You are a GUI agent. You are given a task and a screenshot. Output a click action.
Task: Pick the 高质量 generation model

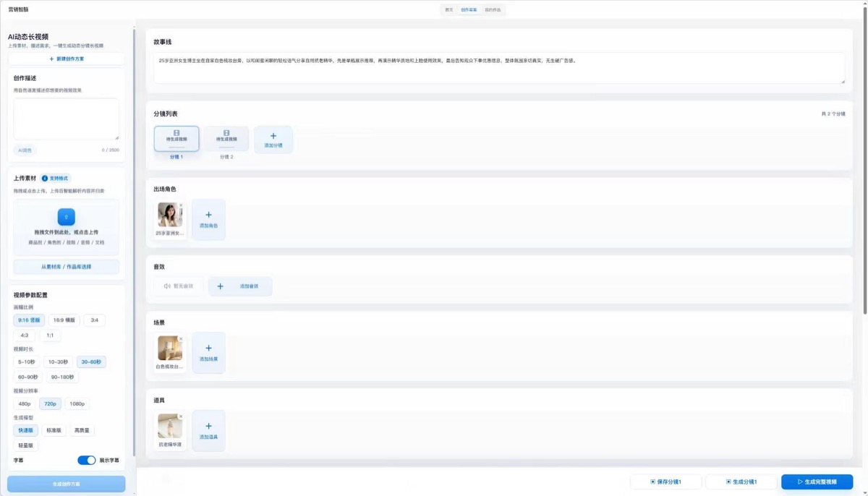tap(82, 430)
